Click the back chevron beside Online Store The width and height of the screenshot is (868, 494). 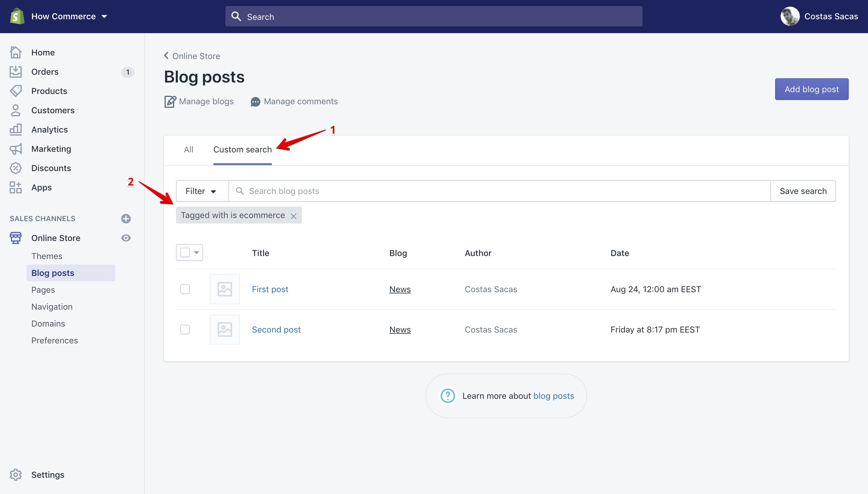pyautogui.click(x=166, y=56)
